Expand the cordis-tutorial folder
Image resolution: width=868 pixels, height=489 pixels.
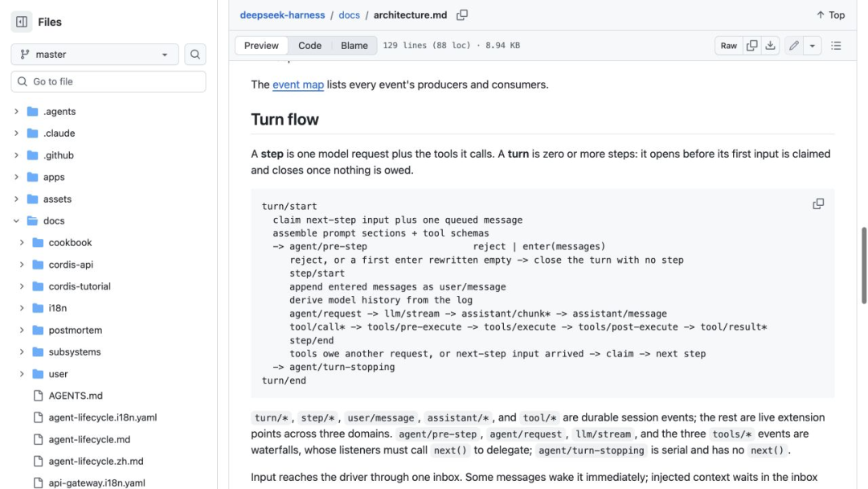pyautogui.click(x=22, y=286)
